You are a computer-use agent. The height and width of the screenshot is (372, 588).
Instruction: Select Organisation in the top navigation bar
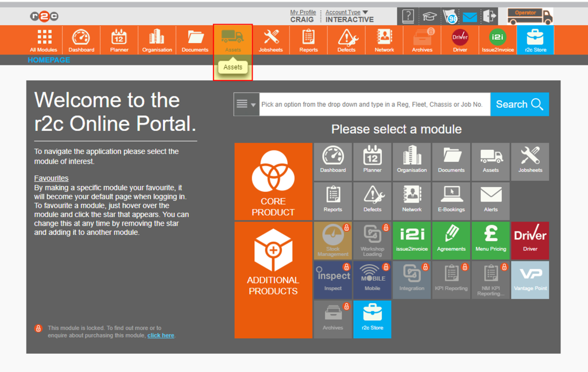click(x=157, y=40)
